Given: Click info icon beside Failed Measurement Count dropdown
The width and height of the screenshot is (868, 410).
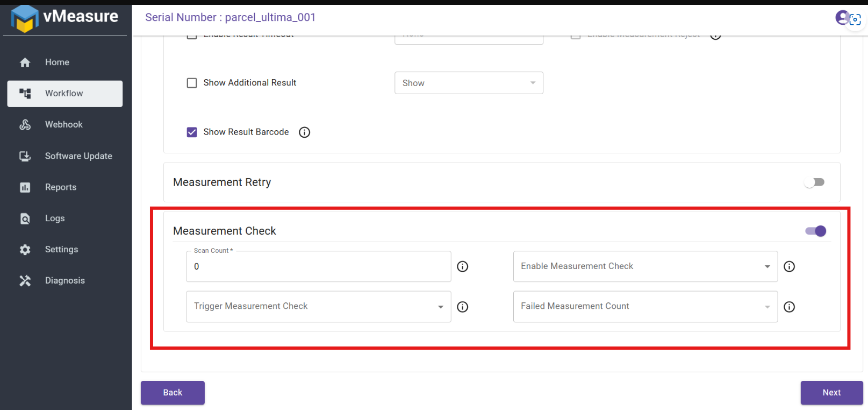Looking at the screenshot, I should click(x=789, y=307).
